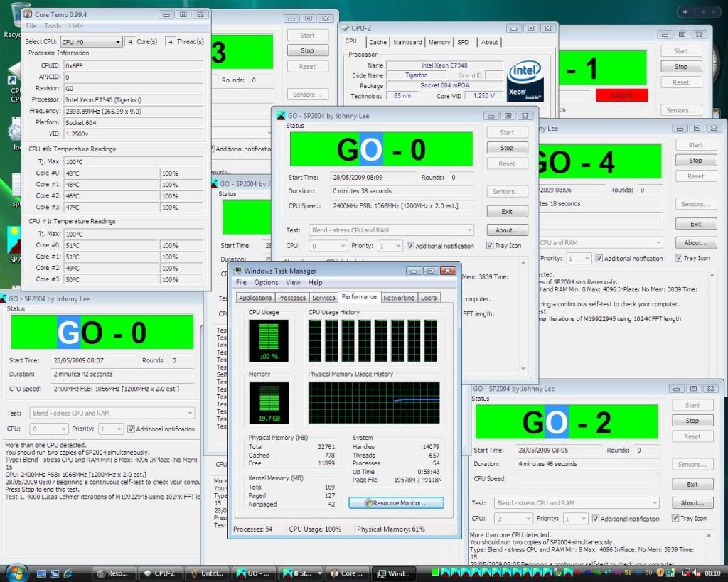Click log scroll-up arrow in GO - 0 window started 08:09

click(523, 263)
